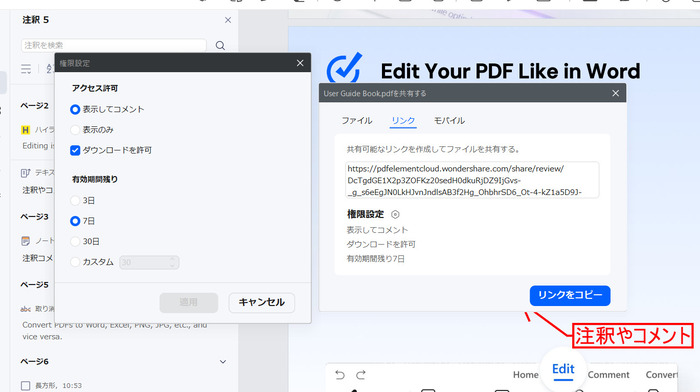Select the ページ3 group header

34,217
